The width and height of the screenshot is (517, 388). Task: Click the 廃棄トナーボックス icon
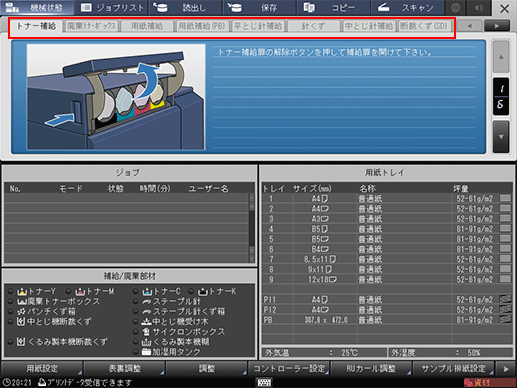point(22,302)
